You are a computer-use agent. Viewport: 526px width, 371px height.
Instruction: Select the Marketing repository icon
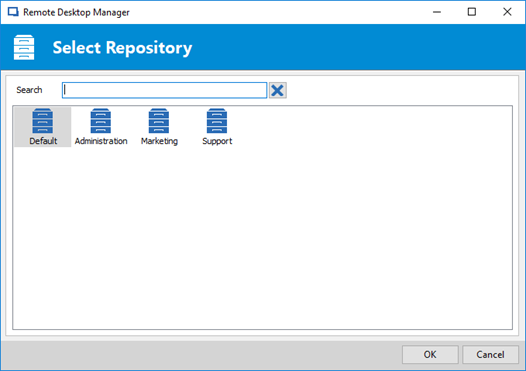click(x=159, y=121)
